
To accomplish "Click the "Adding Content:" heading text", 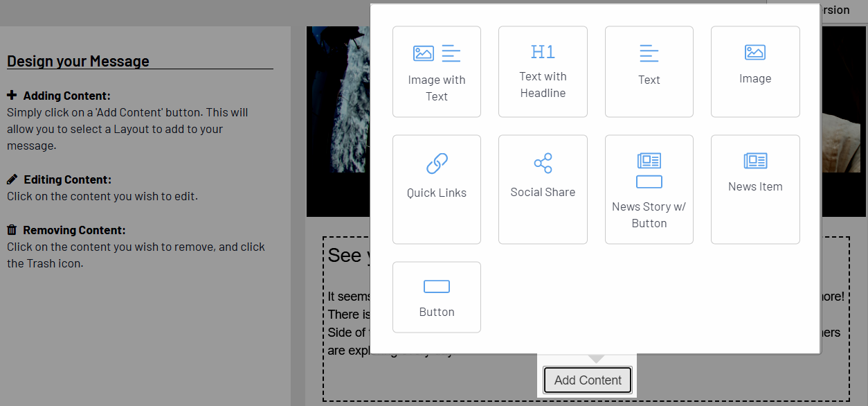I will (66, 96).
